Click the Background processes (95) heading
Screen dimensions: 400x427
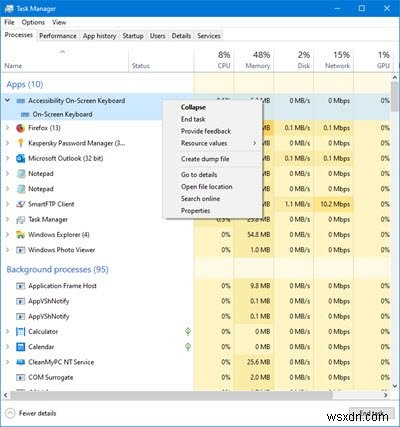(57, 269)
